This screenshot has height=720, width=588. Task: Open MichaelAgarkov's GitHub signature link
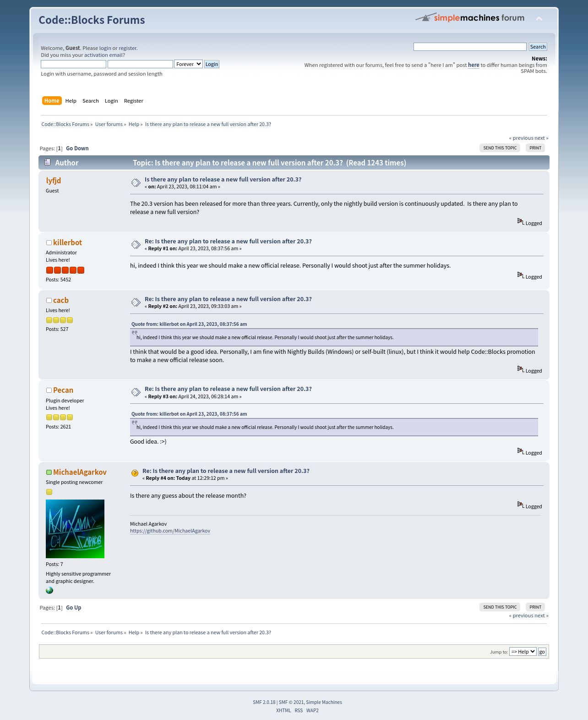coord(170,531)
